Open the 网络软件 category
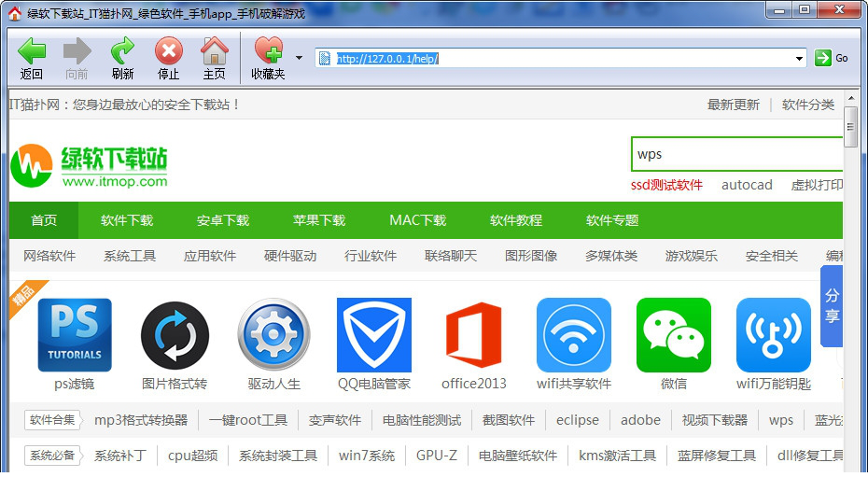868x491 pixels. 49,256
